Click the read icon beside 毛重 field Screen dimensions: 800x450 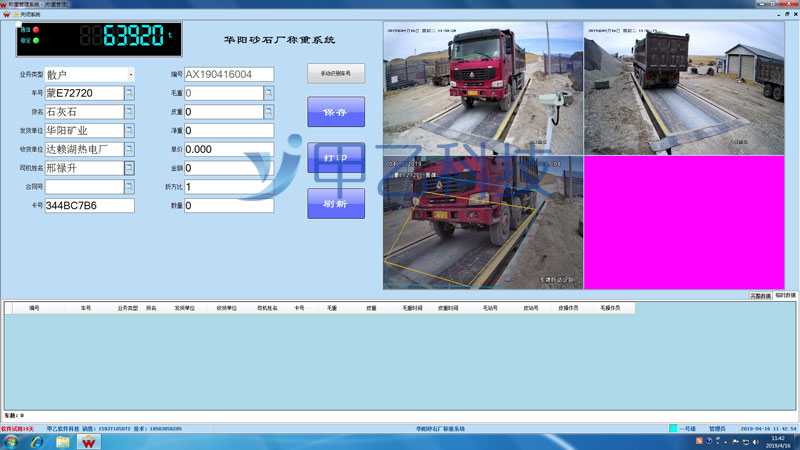(268, 93)
